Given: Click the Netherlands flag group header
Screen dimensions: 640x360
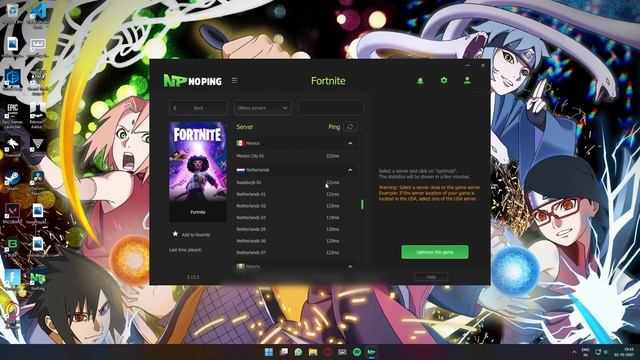Looking at the screenshot, I should click(x=296, y=170).
